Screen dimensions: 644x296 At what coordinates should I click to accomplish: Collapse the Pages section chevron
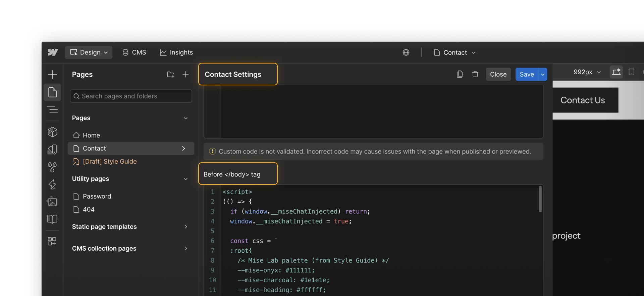(185, 118)
